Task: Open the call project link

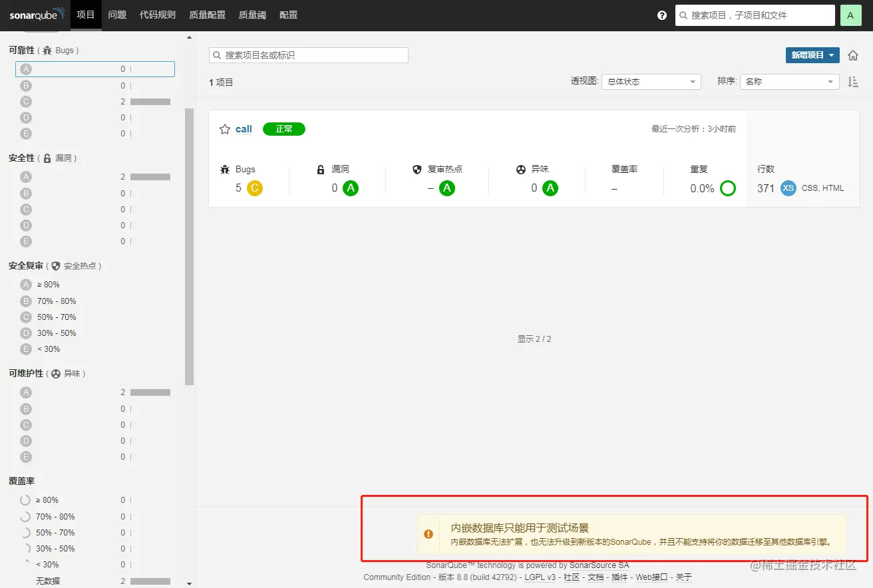Action: pyautogui.click(x=244, y=129)
